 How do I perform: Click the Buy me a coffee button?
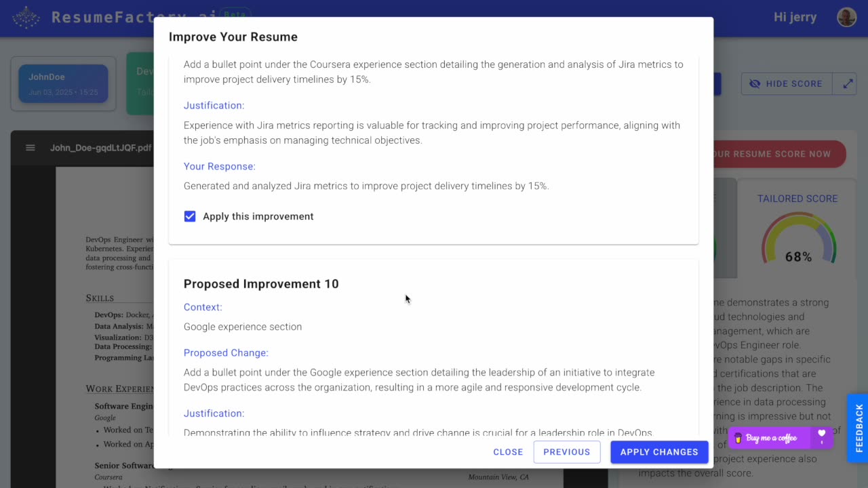point(770,438)
